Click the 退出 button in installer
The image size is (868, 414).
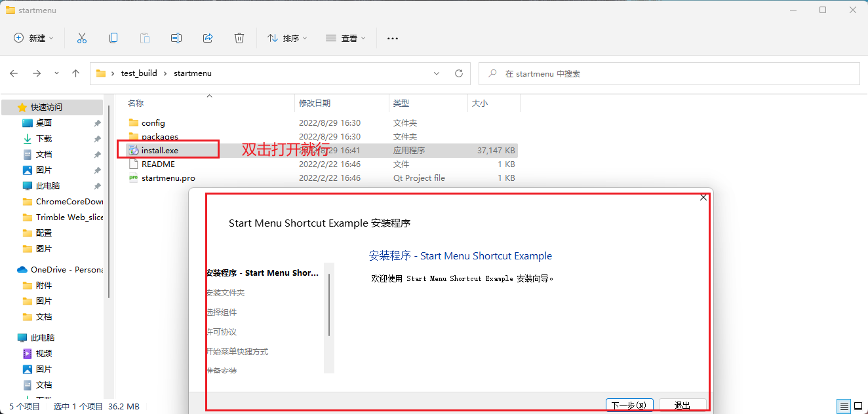(682, 405)
